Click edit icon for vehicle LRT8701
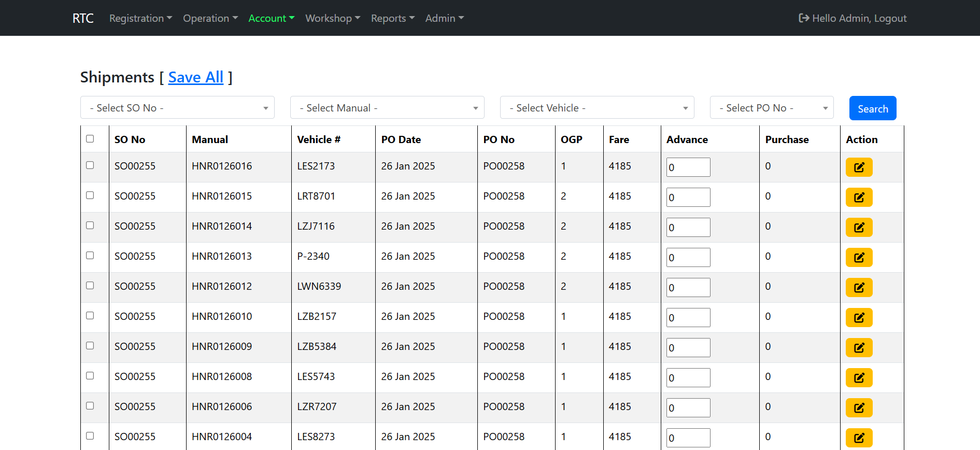 pyautogui.click(x=859, y=198)
